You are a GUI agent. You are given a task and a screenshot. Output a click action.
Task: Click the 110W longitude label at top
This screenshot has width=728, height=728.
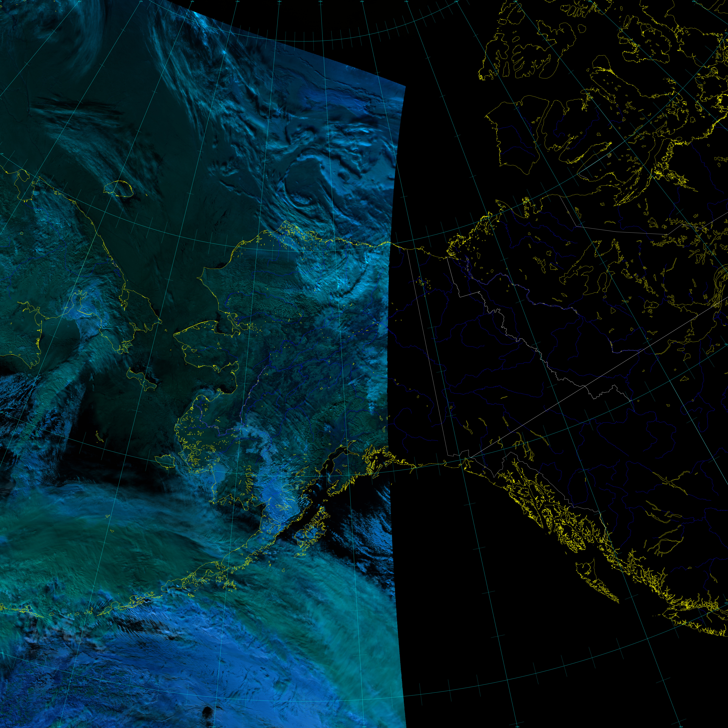coord(515,1)
